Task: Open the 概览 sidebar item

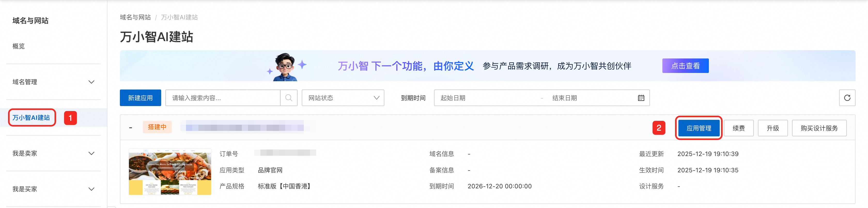Action: pyautogui.click(x=19, y=46)
